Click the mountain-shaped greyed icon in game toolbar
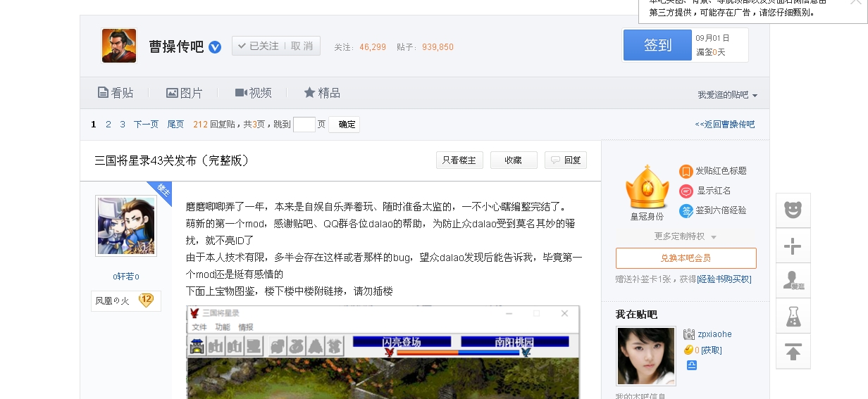 pos(316,346)
